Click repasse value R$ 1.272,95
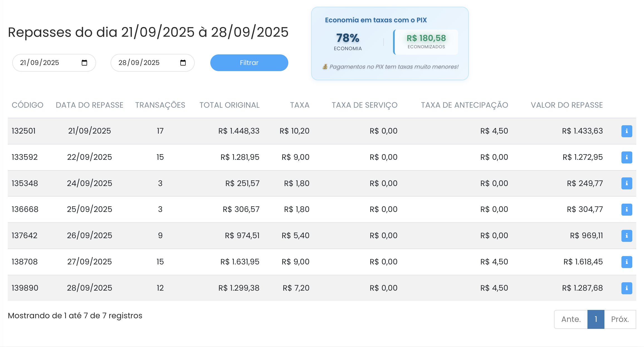The height and width of the screenshot is (347, 644). coord(582,157)
